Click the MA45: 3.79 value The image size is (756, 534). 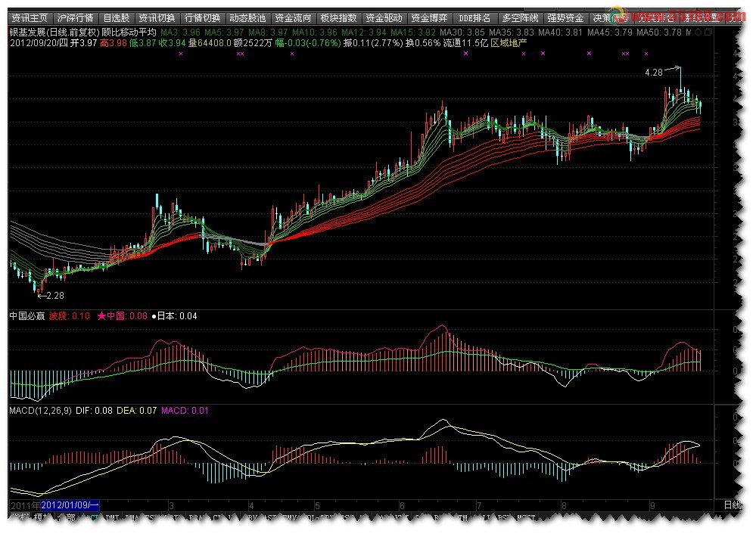pyautogui.click(x=610, y=33)
